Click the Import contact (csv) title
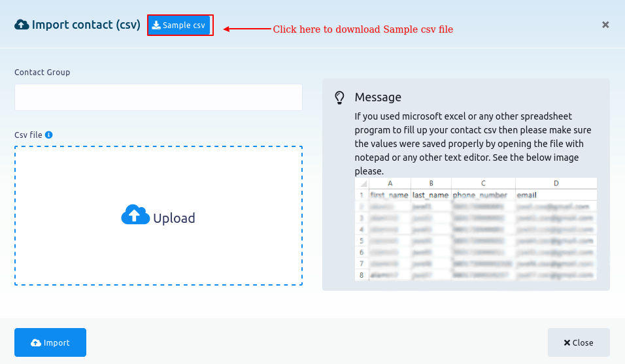The image size is (625, 364). pyautogui.click(x=86, y=25)
